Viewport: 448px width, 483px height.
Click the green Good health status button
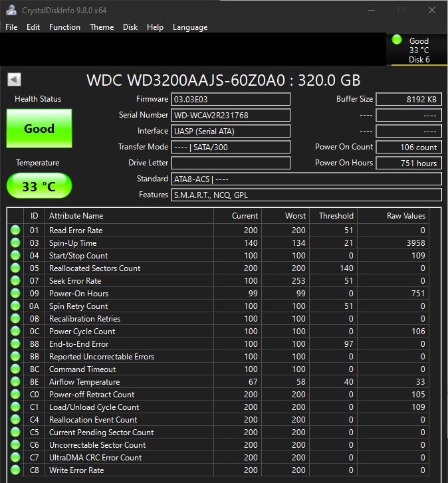tap(39, 128)
